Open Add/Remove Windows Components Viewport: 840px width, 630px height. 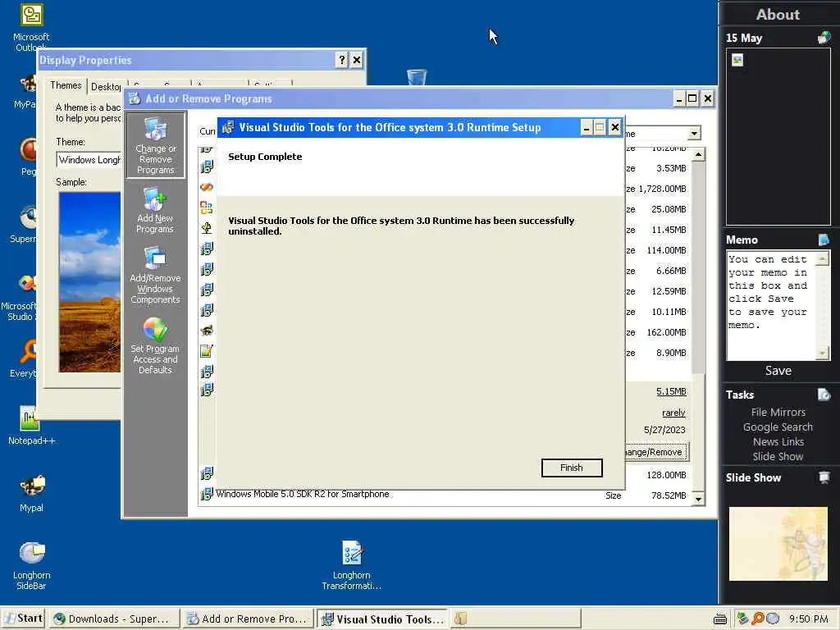155,276
